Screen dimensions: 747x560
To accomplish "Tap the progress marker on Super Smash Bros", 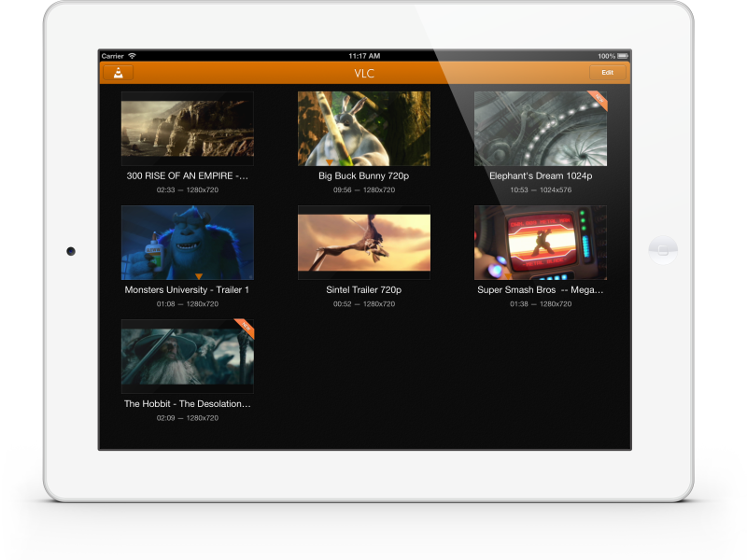I will 508,276.
